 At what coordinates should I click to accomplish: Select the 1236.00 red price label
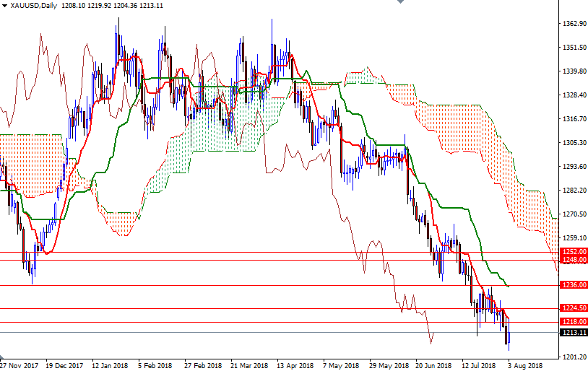(x=574, y=285)
